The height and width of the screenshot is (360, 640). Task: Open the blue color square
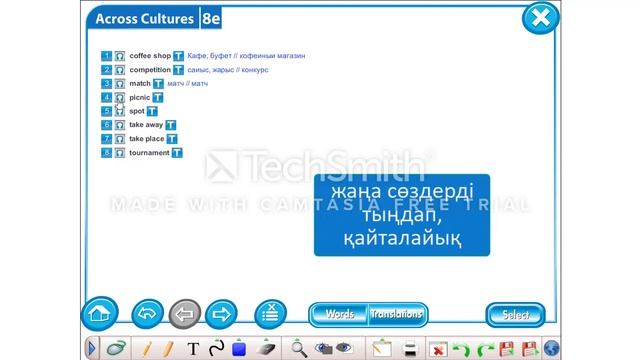pyautogui.click(x=239, y=349)
